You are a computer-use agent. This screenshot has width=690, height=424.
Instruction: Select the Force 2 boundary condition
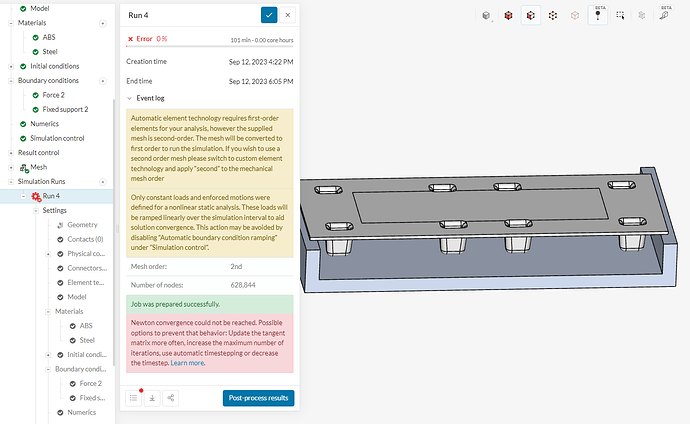pos(53,95)
